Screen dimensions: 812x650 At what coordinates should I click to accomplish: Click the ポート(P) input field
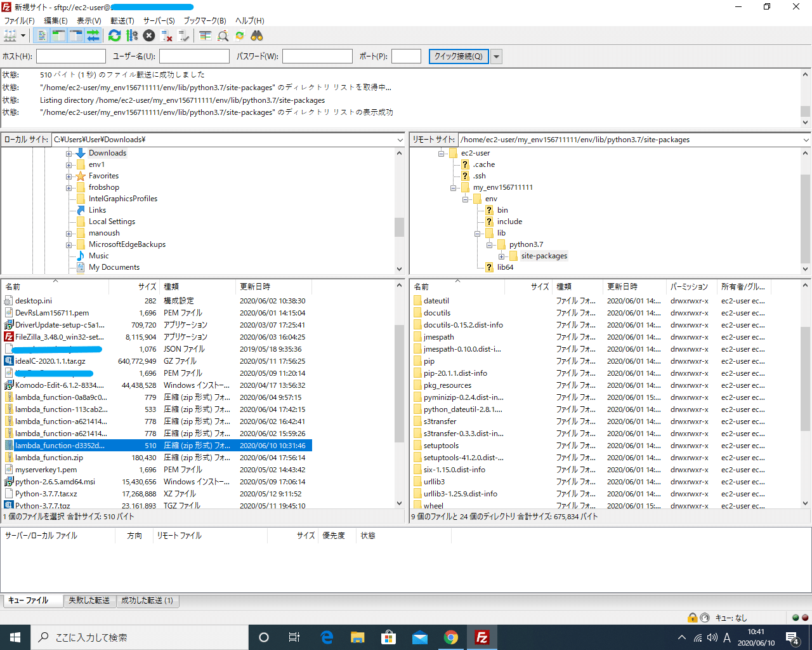click(x=406, y=56)
